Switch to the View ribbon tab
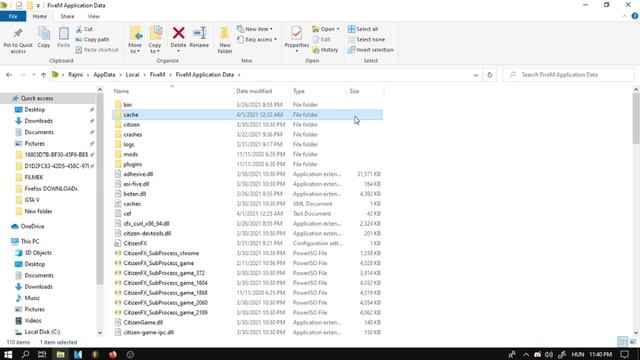This screenshot has height=360, width=640. coord(93,16)
